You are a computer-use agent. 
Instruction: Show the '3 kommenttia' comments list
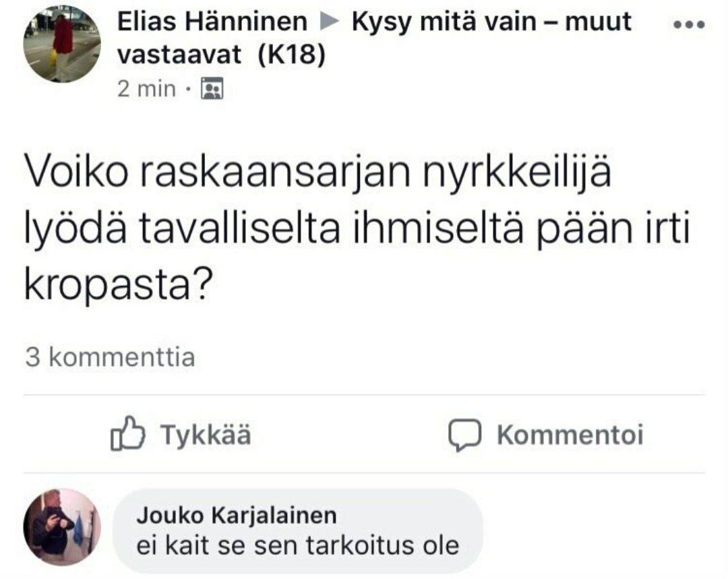(110, 357)
